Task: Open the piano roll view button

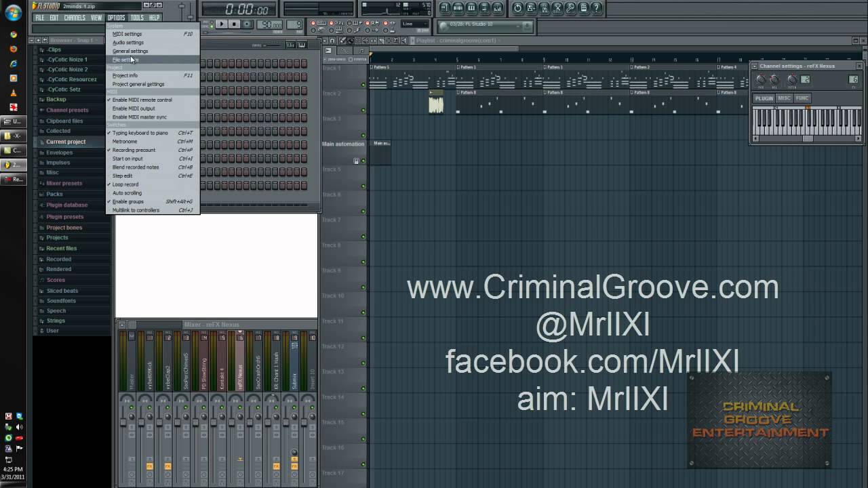Action: point(471,8)
